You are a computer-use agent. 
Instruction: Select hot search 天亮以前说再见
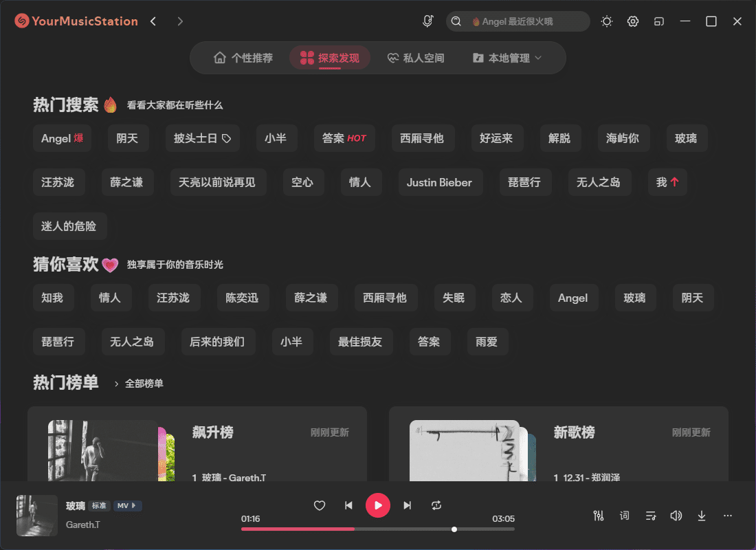[x=217, y=182]
